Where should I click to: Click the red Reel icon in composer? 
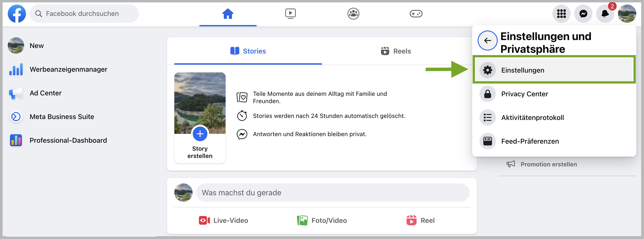coord(411,221)
